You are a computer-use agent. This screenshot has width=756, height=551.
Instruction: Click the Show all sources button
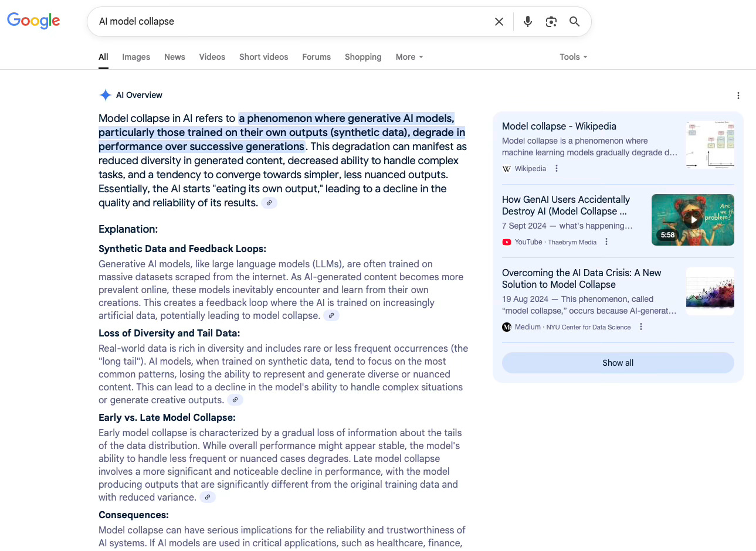coord(618,363)
